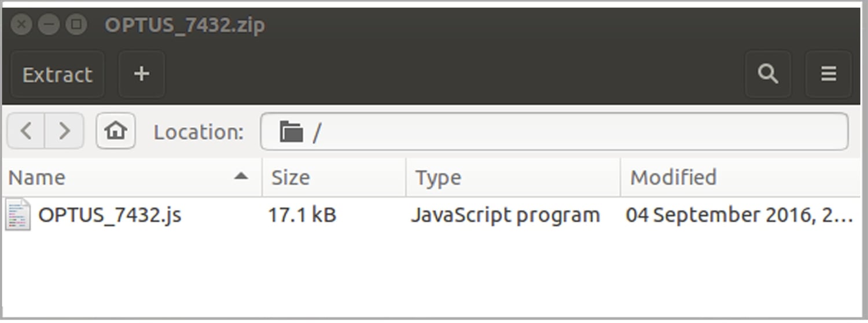This screenshot has width=868, height=323.
Task: Sort by the Name column header
Action: [37, 177]
